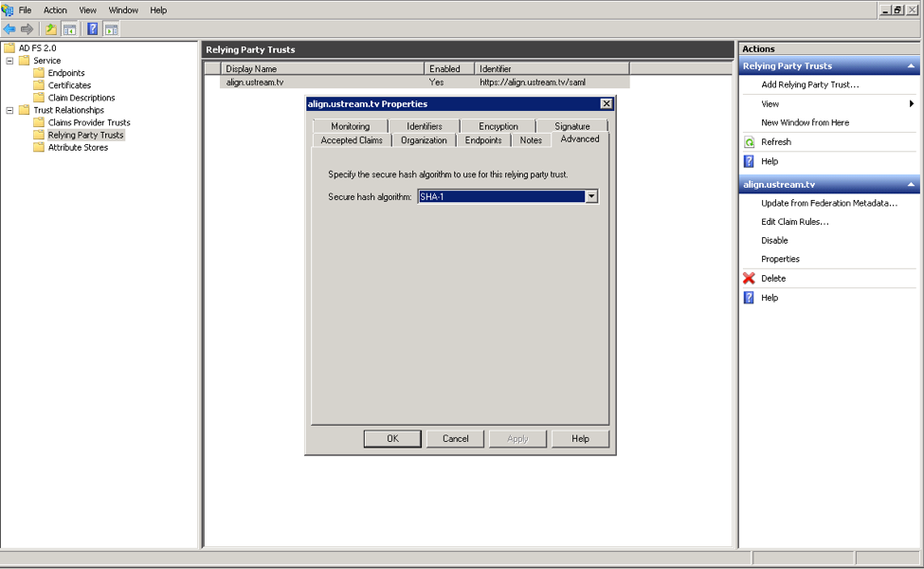This screenshot has height=569, width=924.
Task: Toggle the console tree toolbar icon
Action: pyautogui.click(x=69, y=28)
